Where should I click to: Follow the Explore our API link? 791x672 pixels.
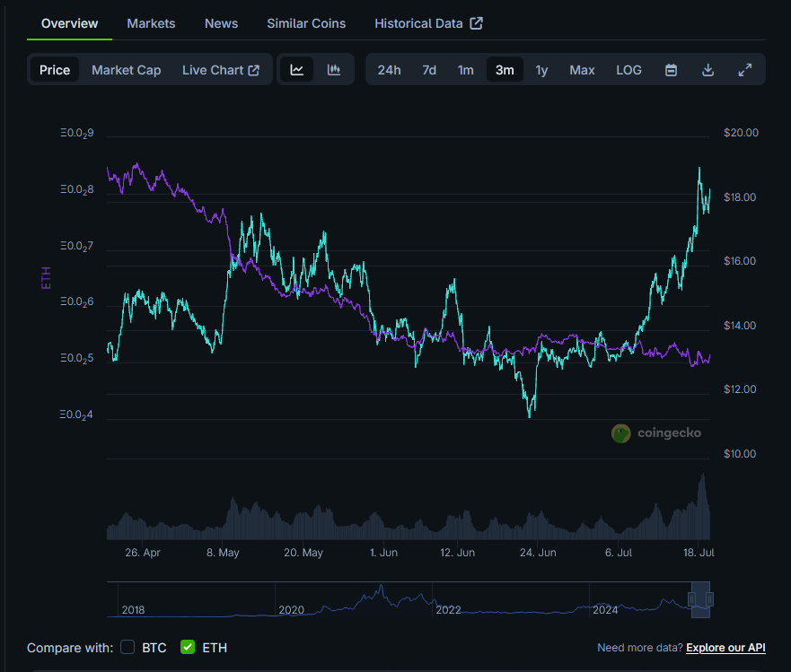(x=725, y=647)
